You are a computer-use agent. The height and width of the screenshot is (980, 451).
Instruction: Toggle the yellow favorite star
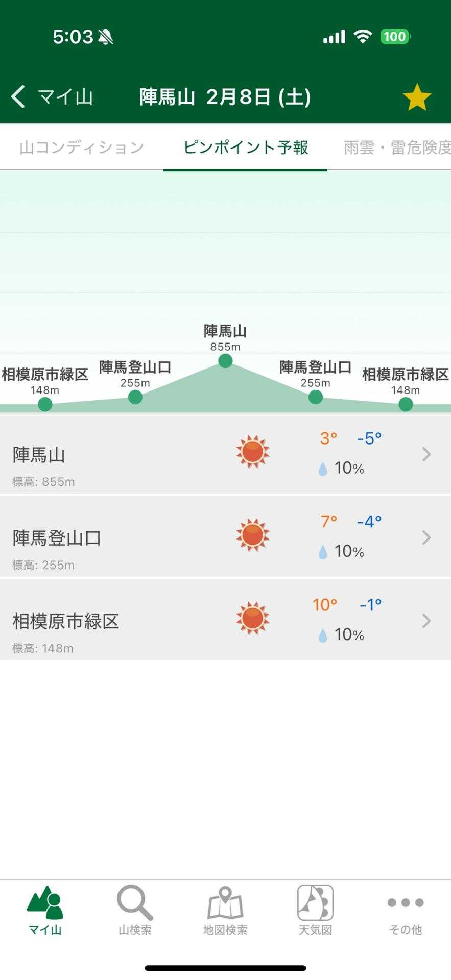click(x=417, y=97)
